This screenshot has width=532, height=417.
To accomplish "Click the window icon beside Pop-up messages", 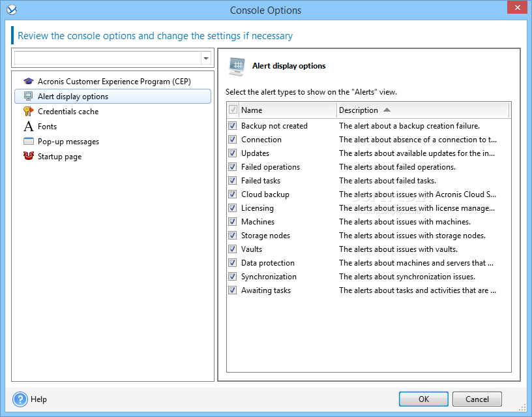I will coord(29,141).
